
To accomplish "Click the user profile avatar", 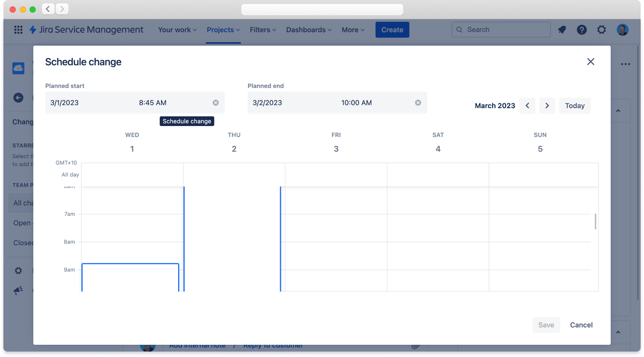I will pyautogui.click(x=622, y=30).
